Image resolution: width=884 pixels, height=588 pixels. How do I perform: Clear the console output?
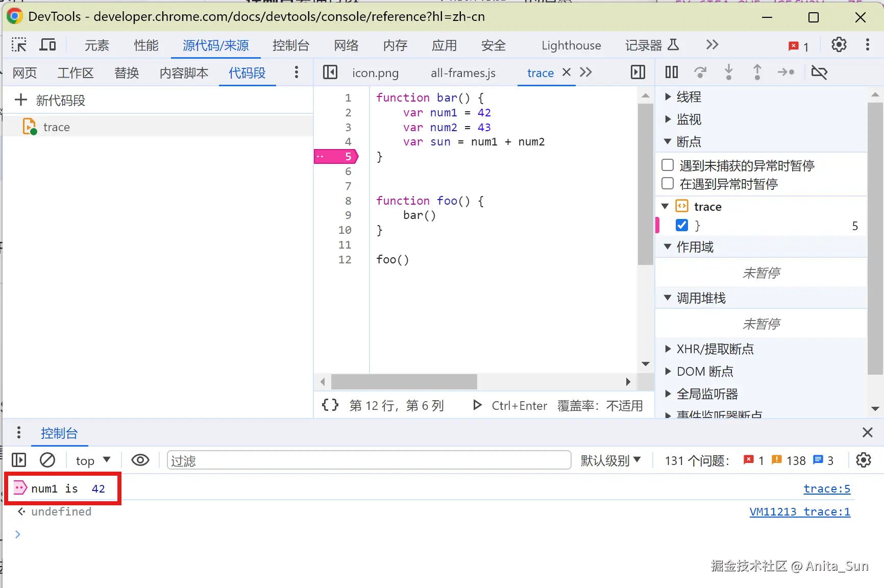tap(47, 460)
